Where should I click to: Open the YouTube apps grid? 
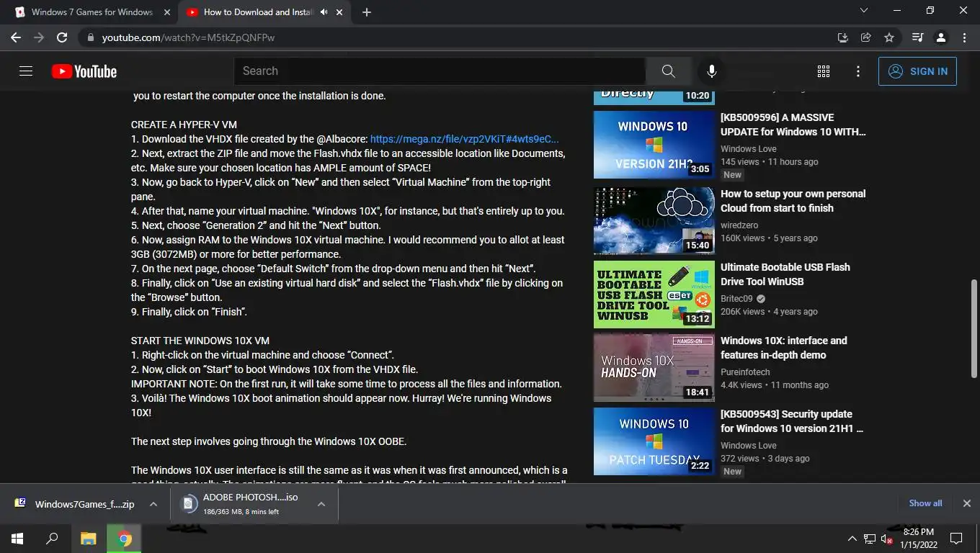(824, 71)
